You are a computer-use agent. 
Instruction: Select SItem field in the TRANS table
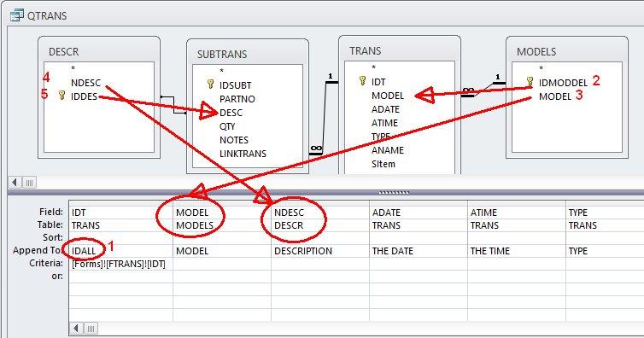click(383, 164)
